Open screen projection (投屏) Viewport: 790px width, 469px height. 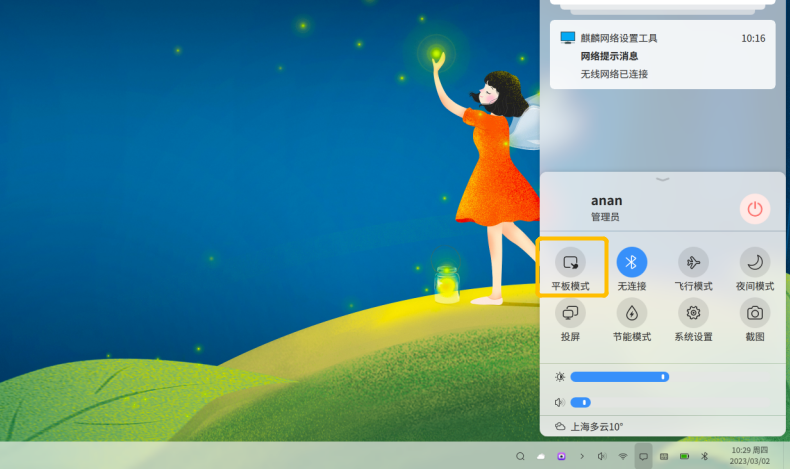(570, 313)
